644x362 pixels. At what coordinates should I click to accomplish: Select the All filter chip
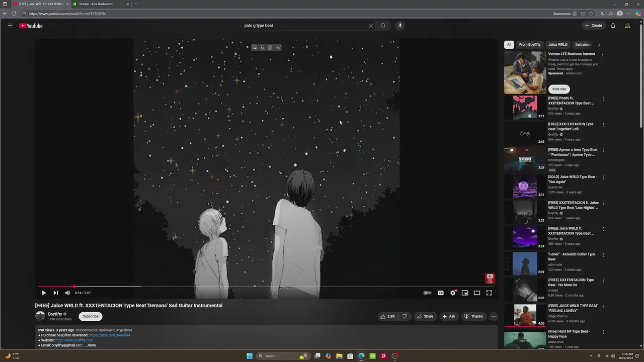[x=509, y=45]
